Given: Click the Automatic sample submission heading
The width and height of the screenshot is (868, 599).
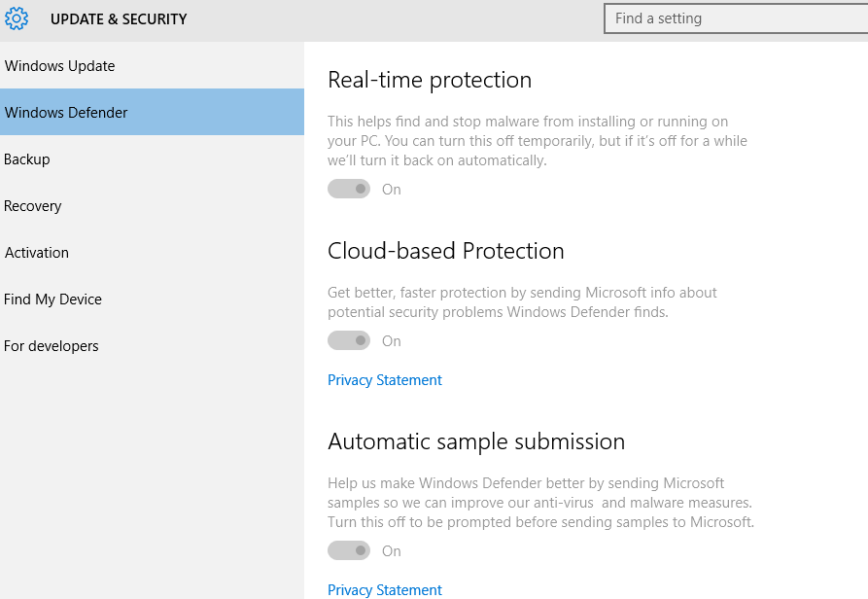Looking at the screenshot, I should point(476,441).
